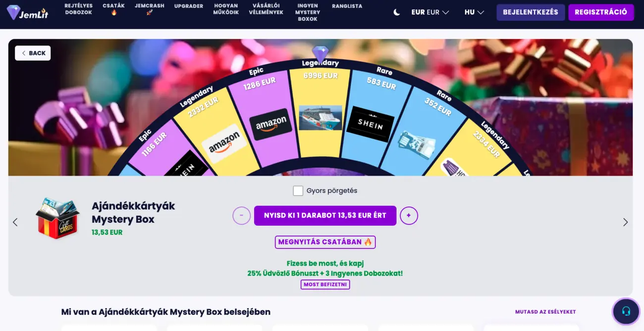Viewport: 644px width, 331px height.
Task: Decrease box quantity with the minus button
Action: coord(242,216)
